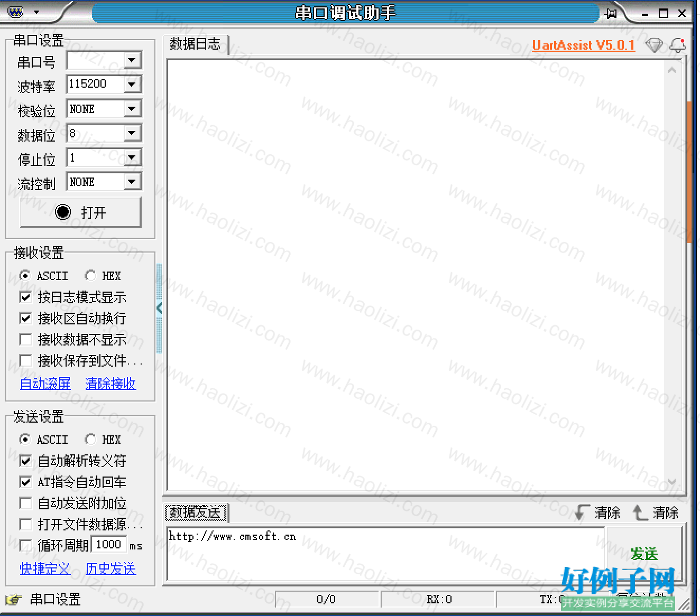Open the 快捷定义 link
This screenshot has width=700, height=616.
click(x=45, y=568)
